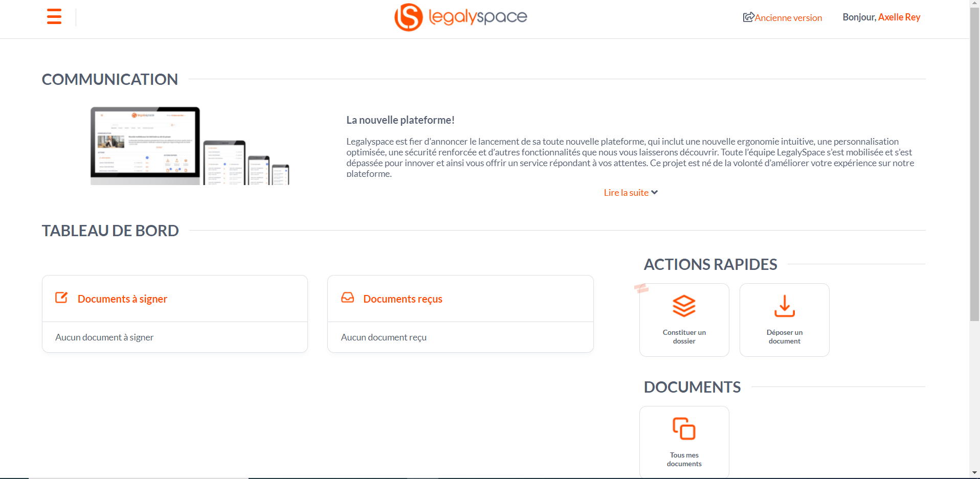Click the Documents reçus inbox icon
The width and height of the screenshot is (980, 479).
348,298
